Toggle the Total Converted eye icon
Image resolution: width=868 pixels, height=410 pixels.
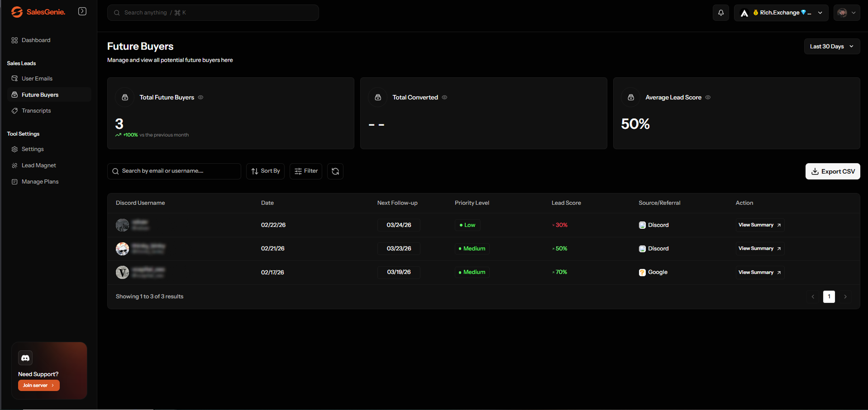click(444, 97)
